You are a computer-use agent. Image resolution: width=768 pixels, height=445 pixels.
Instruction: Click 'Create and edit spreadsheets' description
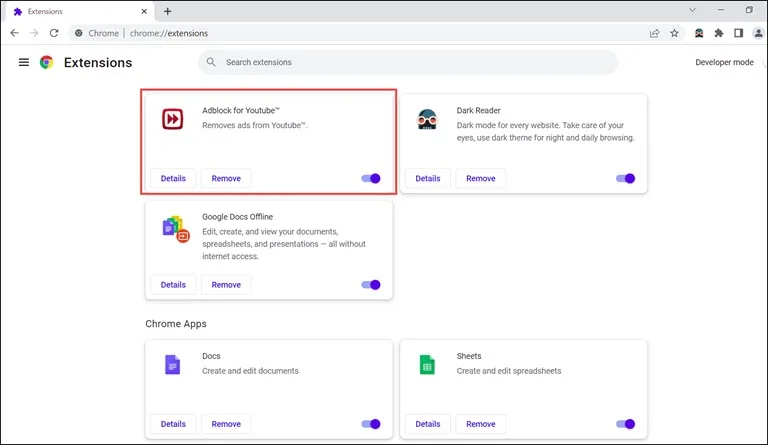(509, 371)
